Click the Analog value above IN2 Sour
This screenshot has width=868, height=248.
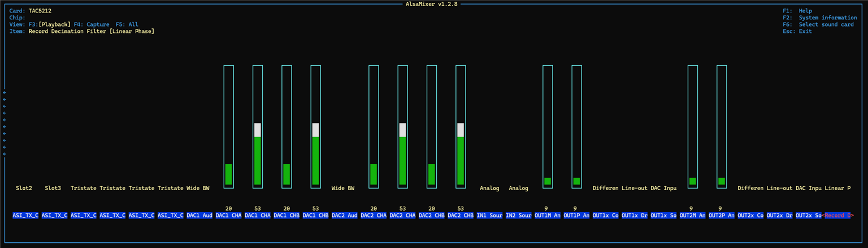click(x=518, y=188)
